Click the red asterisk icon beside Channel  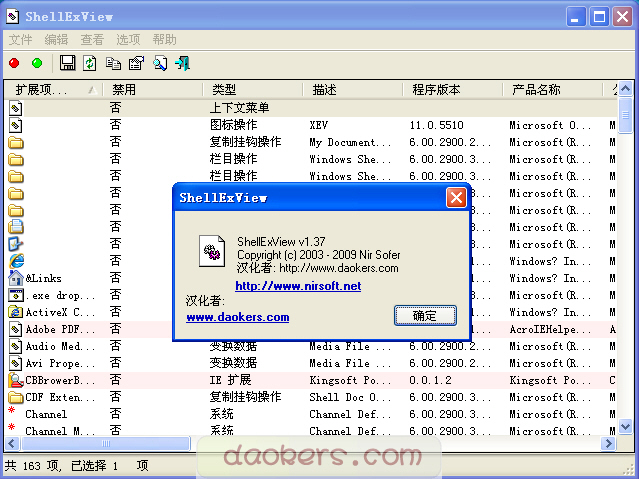[x=12, y=410]
